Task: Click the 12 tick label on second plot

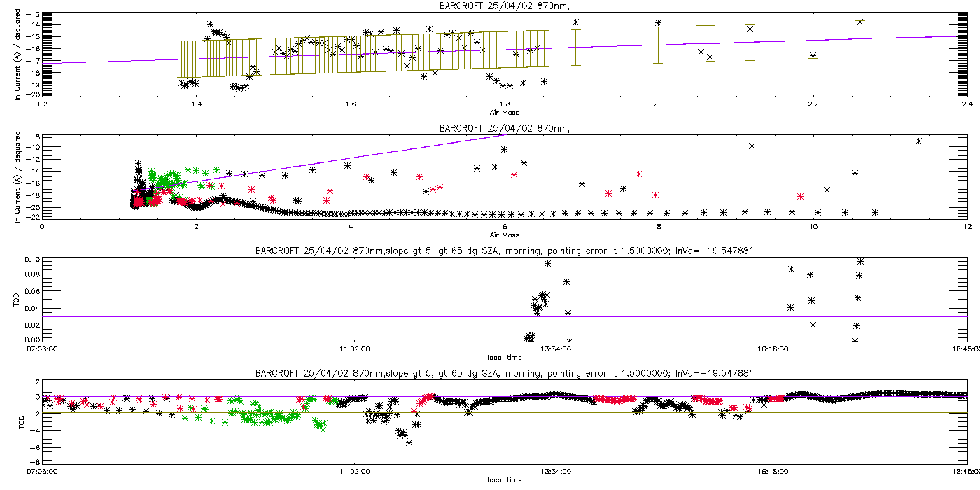Action: point(967,227)
